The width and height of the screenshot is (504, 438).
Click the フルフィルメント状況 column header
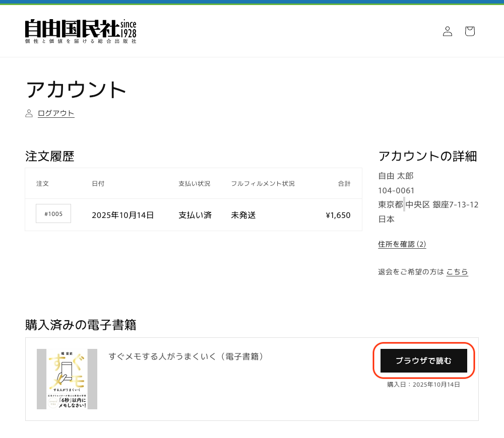263,184
